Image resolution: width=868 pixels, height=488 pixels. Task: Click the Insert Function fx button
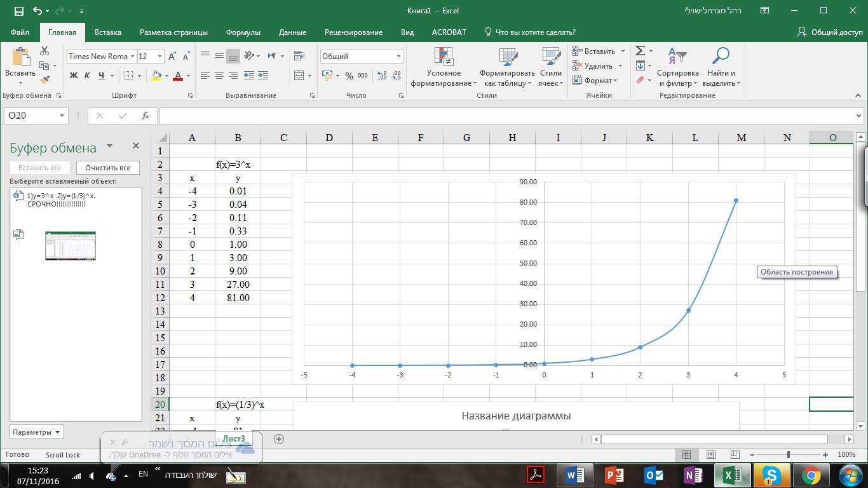pyautogui.click(x=146, y=116)
